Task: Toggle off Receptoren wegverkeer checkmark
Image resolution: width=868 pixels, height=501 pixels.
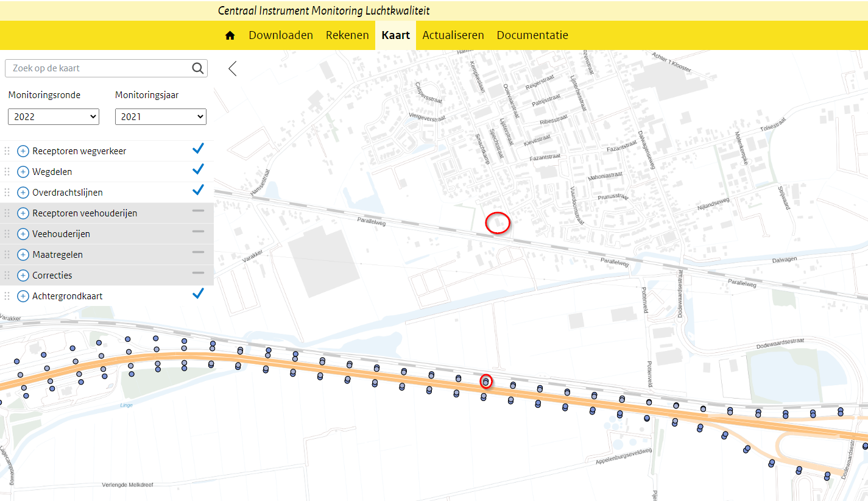Action: [198, 149]
